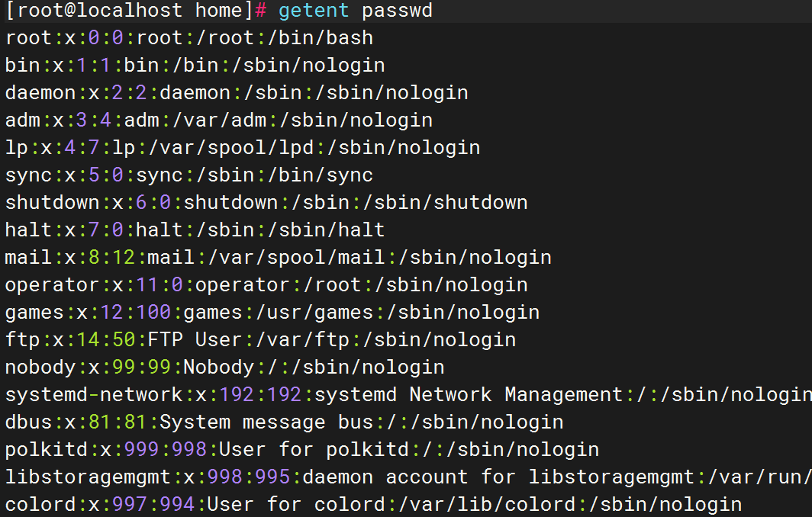812x517 pixels.
Task: Click 'polkitd' username at line start
Action: [x=46, y=450]
